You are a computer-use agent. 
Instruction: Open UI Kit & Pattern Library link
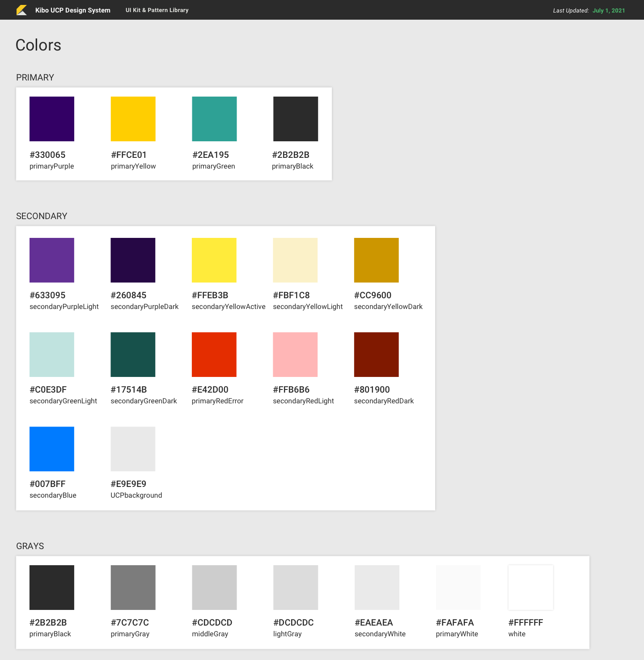(157, 10)
